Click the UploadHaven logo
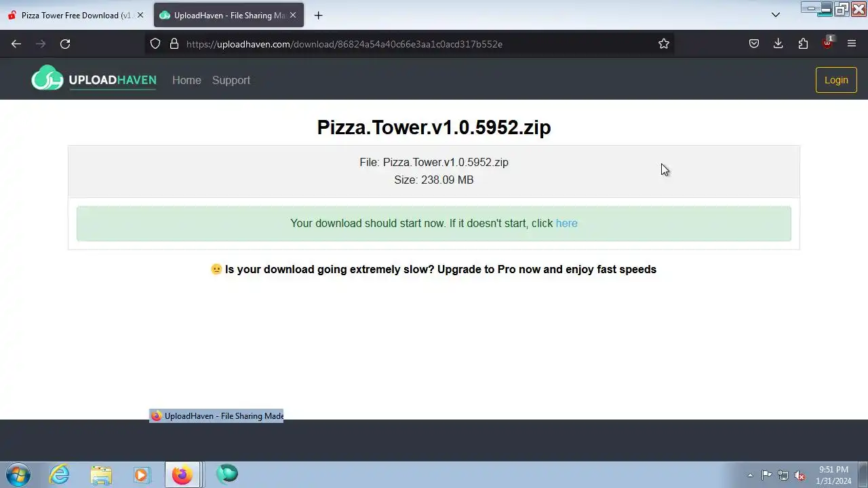Screen dimensions: 868x488 coord(94,79)
